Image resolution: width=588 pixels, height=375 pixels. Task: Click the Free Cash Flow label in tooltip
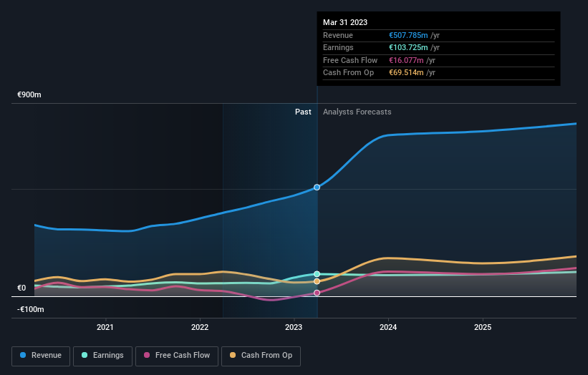(350, 60)
